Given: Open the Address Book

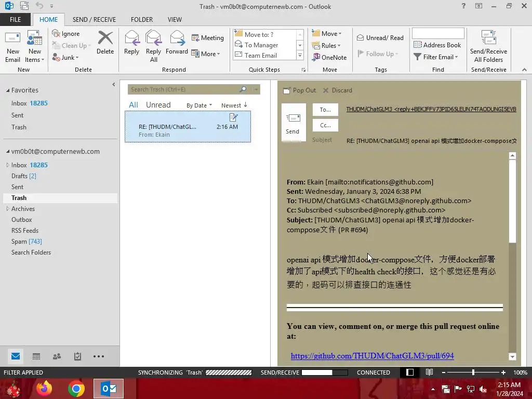Looking at the screenshot, I should (437, 45).
